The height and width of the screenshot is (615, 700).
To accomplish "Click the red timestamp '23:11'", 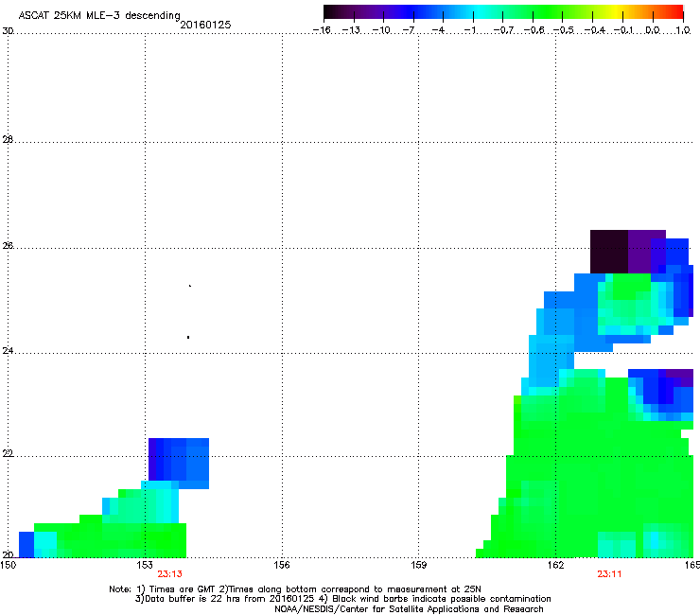I will 609,574.
